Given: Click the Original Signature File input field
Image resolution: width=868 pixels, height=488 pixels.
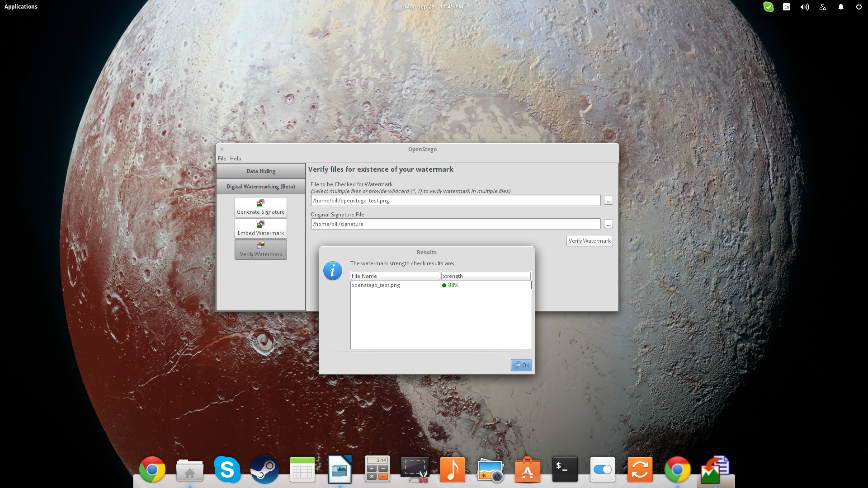Looking at the screenshot, I should click(x=456, y=224).
